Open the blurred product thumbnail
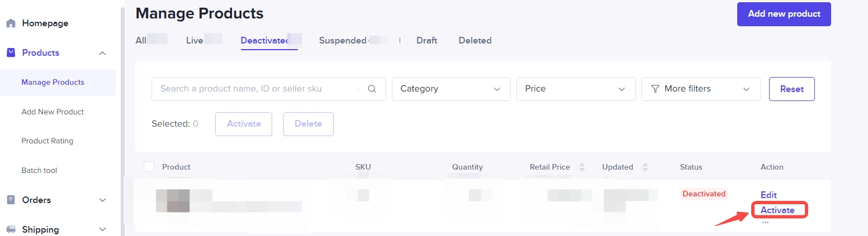The height and width of the screenshot is (236, 868). tap(173, 201)
